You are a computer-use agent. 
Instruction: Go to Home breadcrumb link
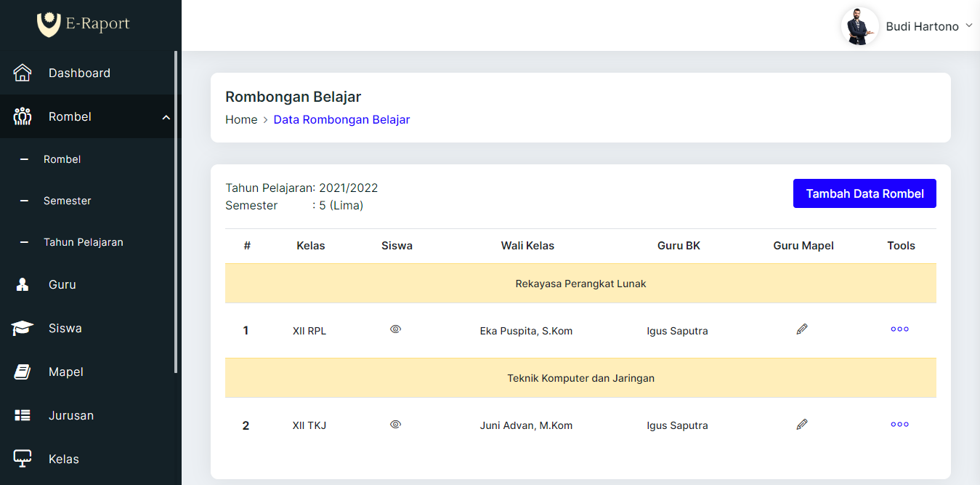pyautogui.click(x=241, y=120)
